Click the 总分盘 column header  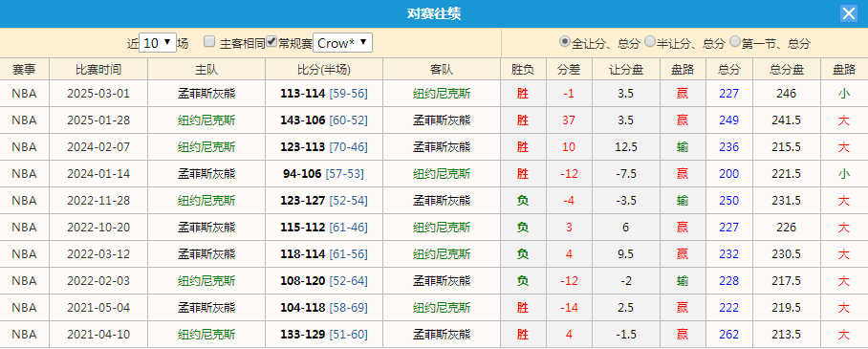[x=787, y=69]
